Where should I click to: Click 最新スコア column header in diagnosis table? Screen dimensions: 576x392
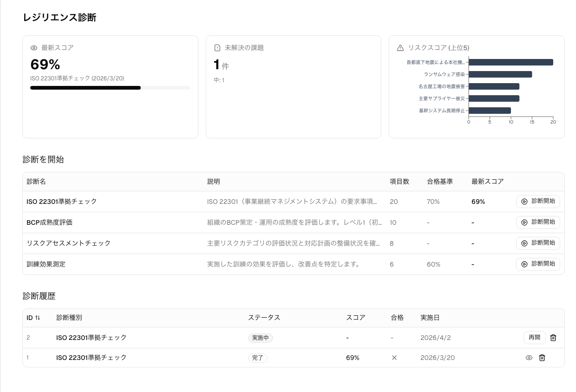point(488,182)
